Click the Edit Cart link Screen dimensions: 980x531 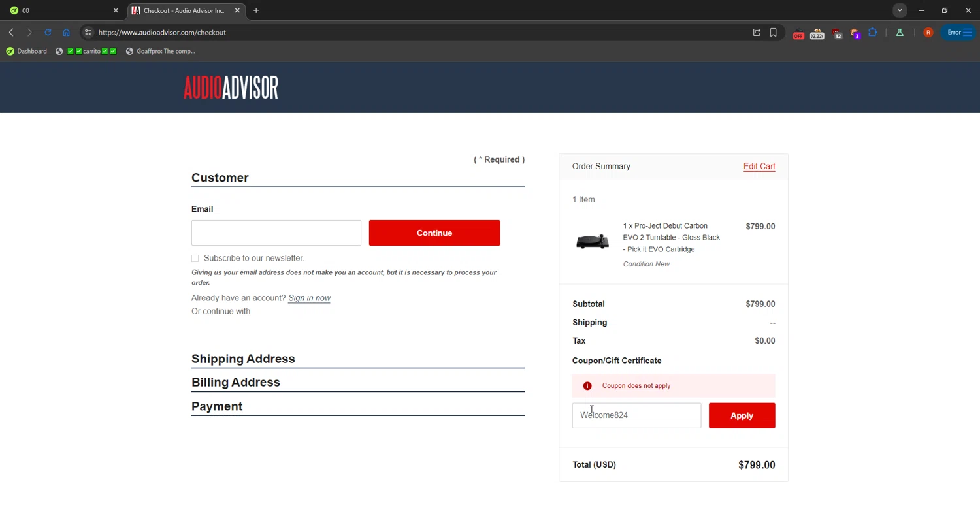pos(759,166)
